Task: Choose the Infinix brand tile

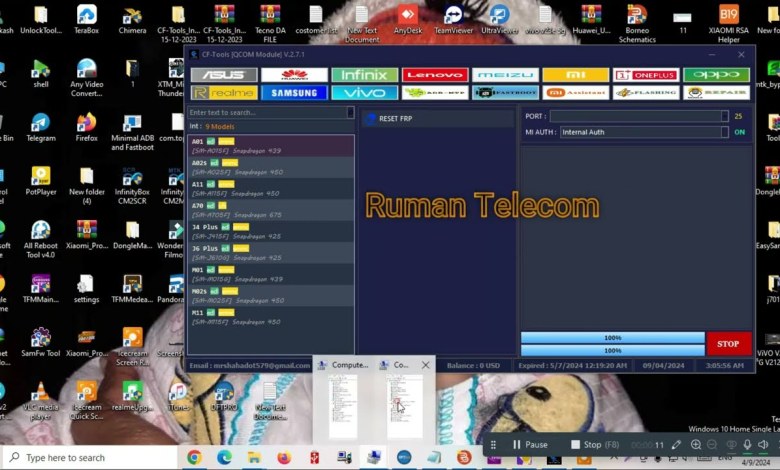Action: [364, 75]
